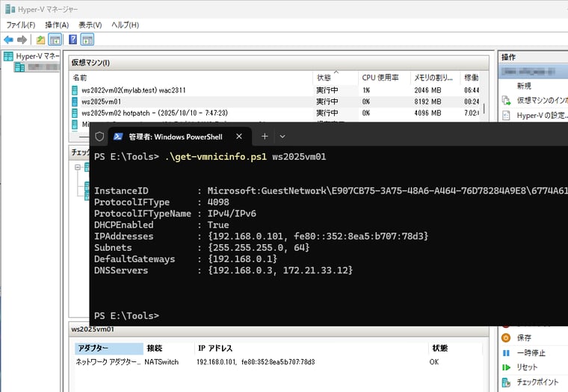Click the 仮想マシン(I) section header
The height and width of the screenshot is (392, 568).
coord(279,63)
